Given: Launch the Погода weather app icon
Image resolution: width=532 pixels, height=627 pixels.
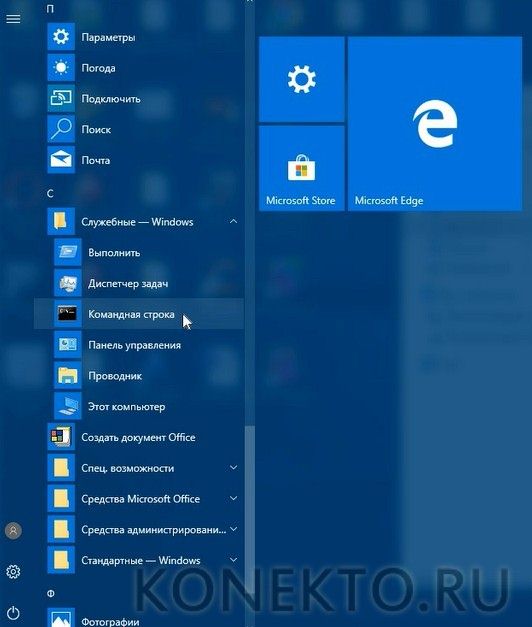Looking at the screenshot, I should click(x=61, y=68).
